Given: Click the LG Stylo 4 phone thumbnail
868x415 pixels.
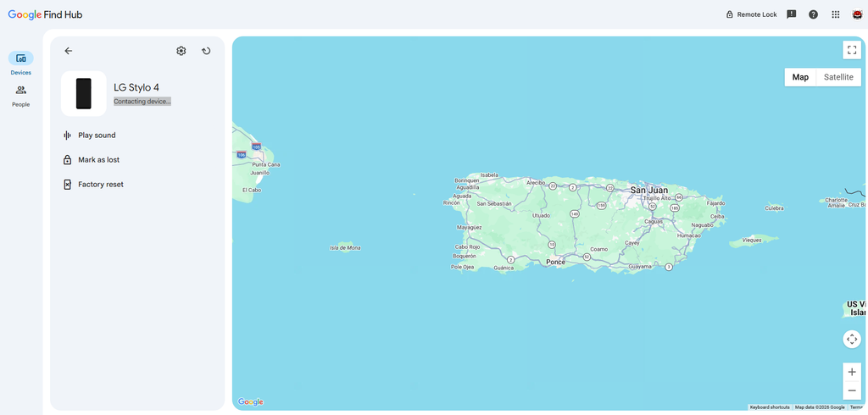Looking at the screenshot, I should (84, 93).
